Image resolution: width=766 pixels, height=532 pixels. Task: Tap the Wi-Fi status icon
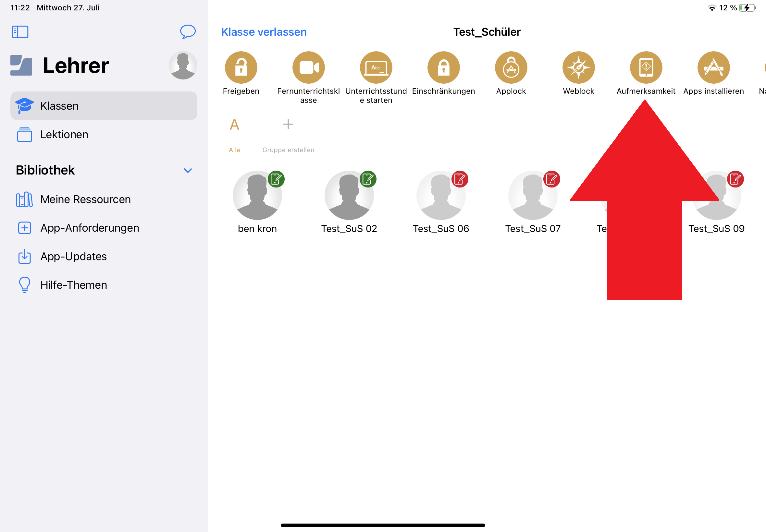click(712, 8)
